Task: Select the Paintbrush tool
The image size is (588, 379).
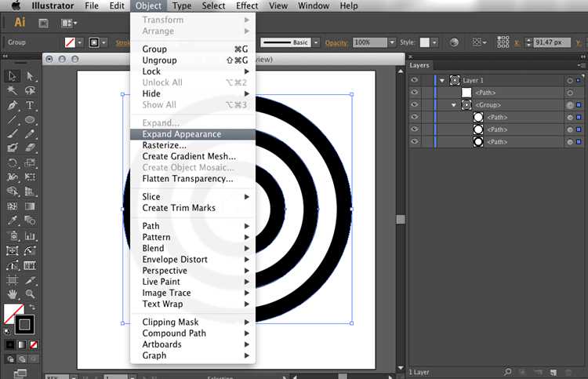Action: (13, 133)
